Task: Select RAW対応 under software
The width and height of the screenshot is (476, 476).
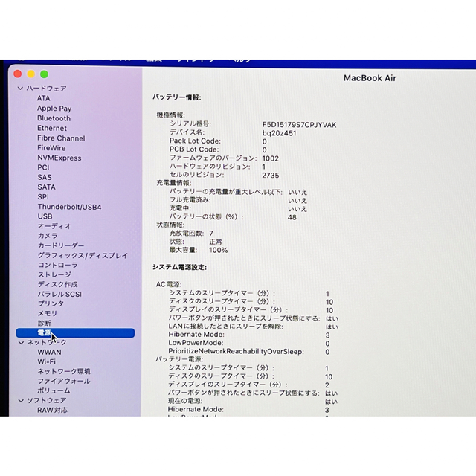Action: 52,410
